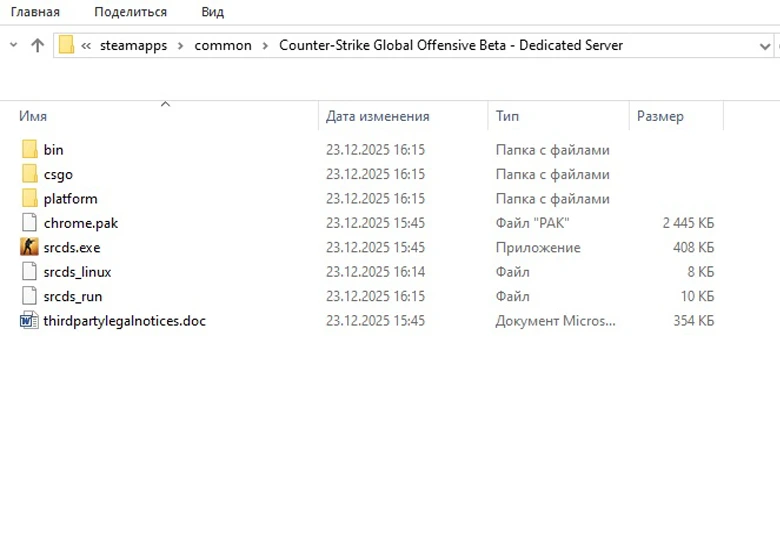The image size is (780, 540).
Task: Click the srcds_run file icon
Action: coord(29,296)
